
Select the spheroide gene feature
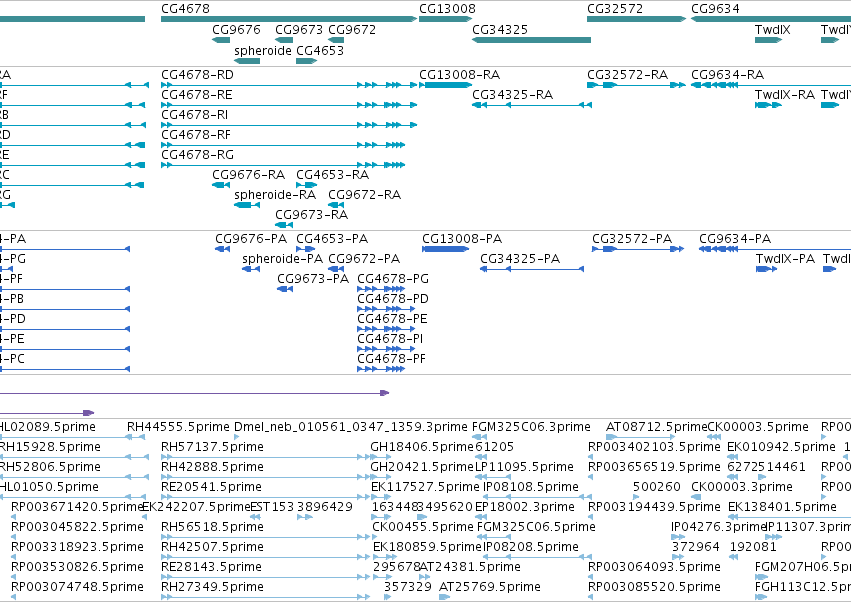point(247,61)
